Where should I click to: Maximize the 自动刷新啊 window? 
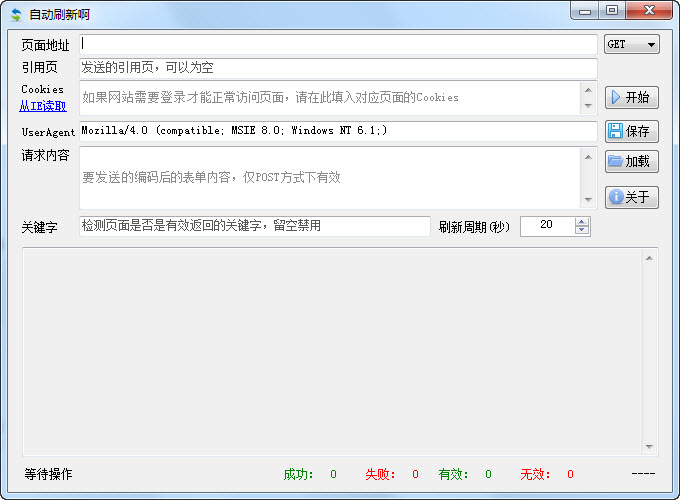(x=612, y=11)
